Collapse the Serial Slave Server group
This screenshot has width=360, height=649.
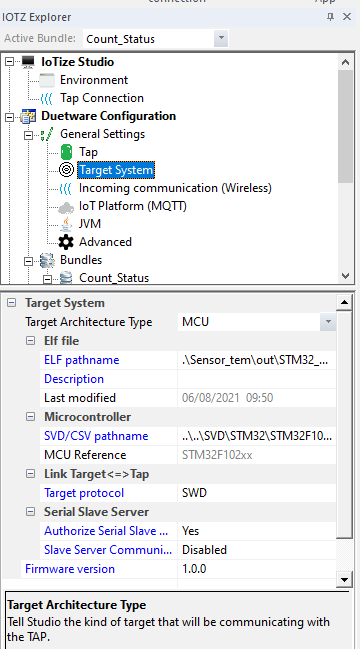point(31,512)
